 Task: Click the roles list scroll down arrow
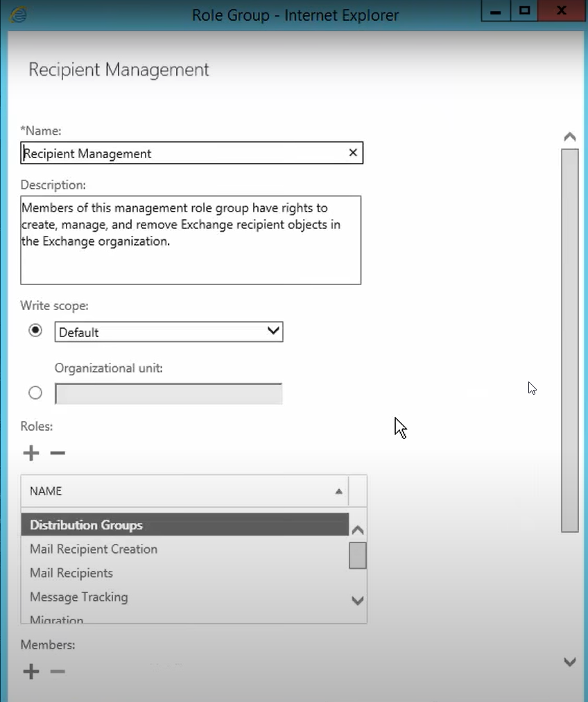click(357, 600)
